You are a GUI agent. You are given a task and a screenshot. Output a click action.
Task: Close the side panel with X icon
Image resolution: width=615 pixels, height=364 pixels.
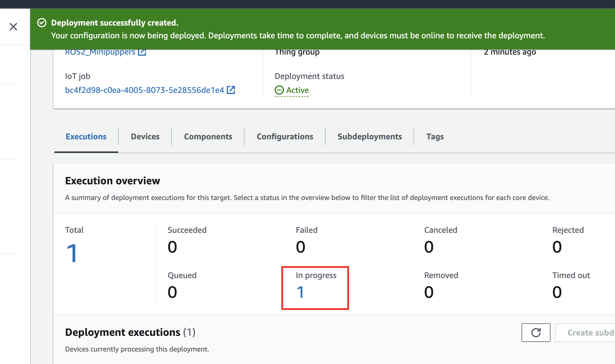(13, 27)
